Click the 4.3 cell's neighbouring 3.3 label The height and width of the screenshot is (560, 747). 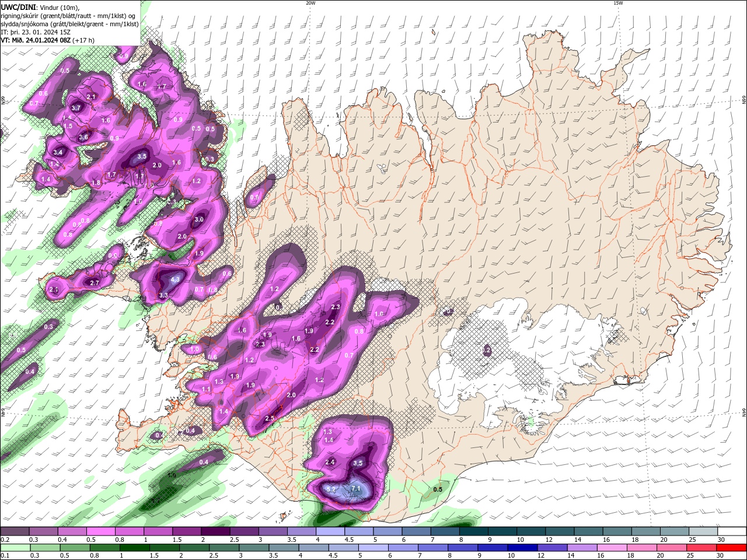(164, 296)
